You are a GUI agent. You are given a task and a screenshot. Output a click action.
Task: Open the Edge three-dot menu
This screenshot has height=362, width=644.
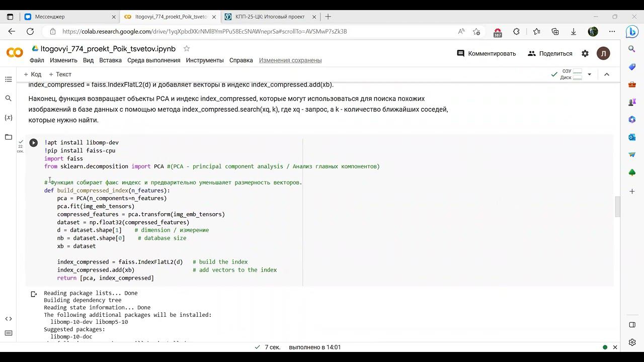[x=612, y=31]
